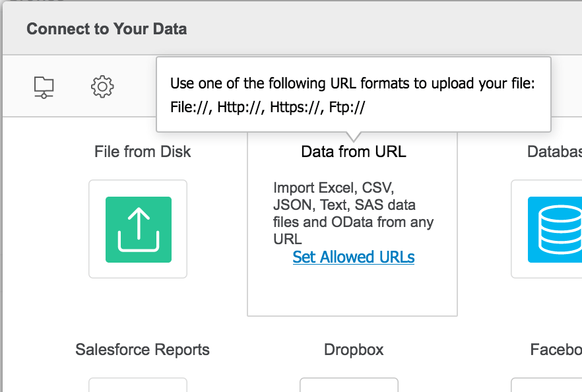The width and height of the screenshot is (582, 392).
Task: Choose the blue Database cylinder icon
Action: click(x=555, y=230)
